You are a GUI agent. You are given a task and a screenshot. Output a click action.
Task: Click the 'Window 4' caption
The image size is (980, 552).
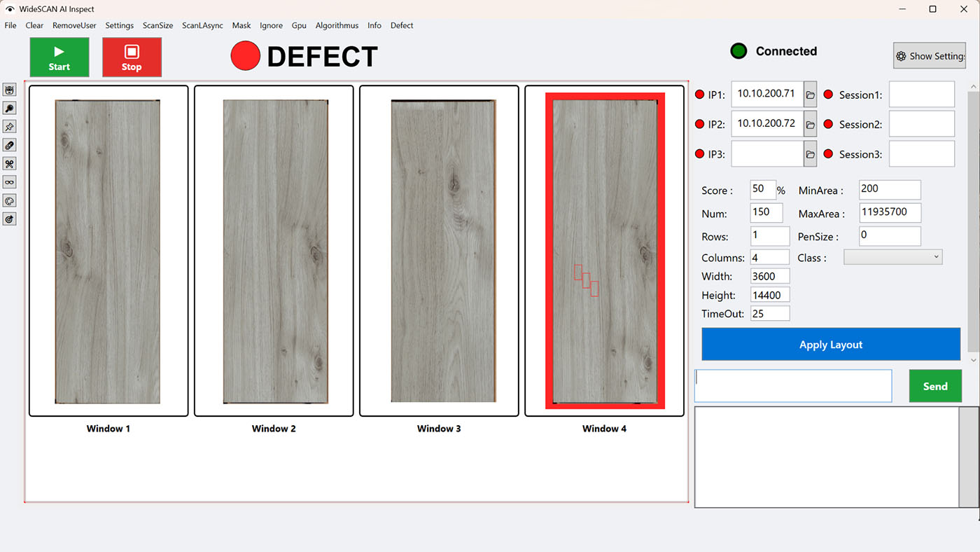click(x=605, y=429)
